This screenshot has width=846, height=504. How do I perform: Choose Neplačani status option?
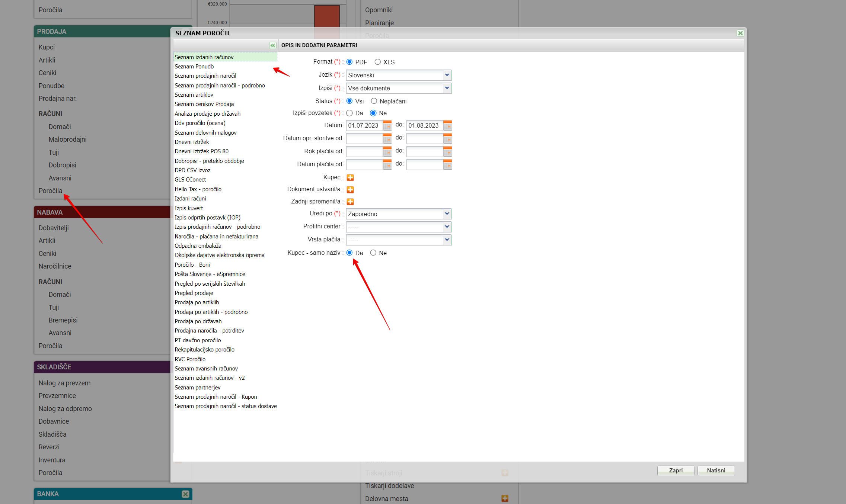point(374,101)
